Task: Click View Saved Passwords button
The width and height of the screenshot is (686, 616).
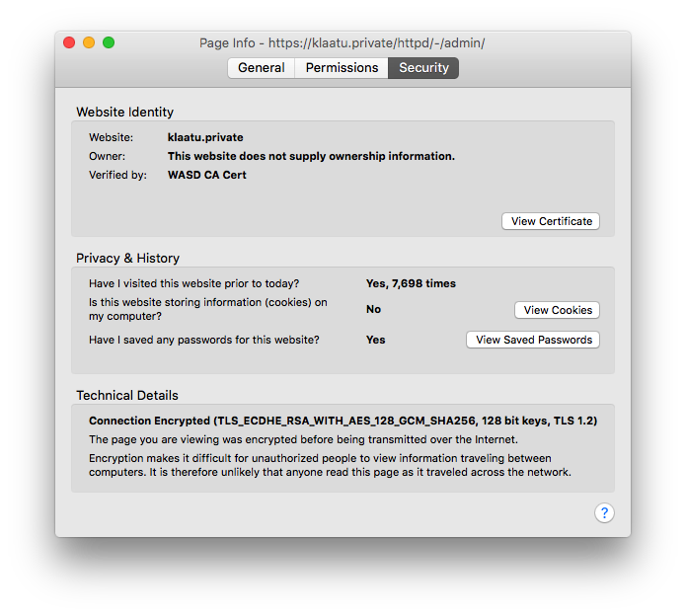Action: (533, 340)
